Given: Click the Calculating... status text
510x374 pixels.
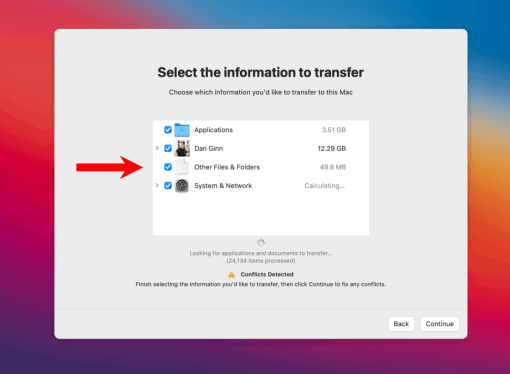Looking at the screenshot, I should 325,186.
